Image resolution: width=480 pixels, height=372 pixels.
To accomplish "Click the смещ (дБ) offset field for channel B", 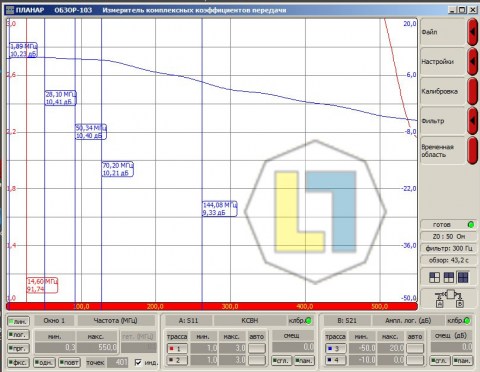I will 451,347.
